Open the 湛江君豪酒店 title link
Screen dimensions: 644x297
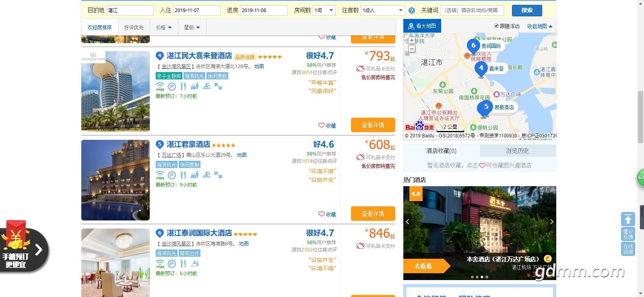[x=188, y=144]
